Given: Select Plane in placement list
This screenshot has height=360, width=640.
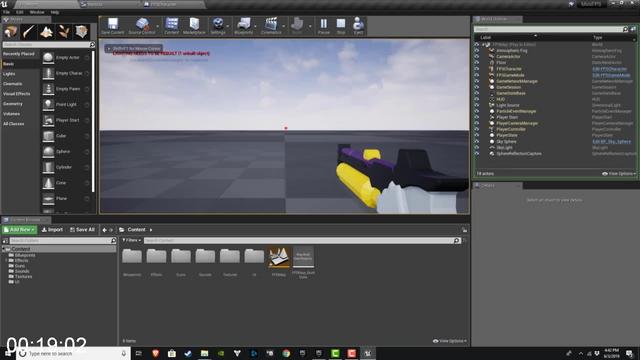Looking at the screenshot, I should [x=66, y=198].
